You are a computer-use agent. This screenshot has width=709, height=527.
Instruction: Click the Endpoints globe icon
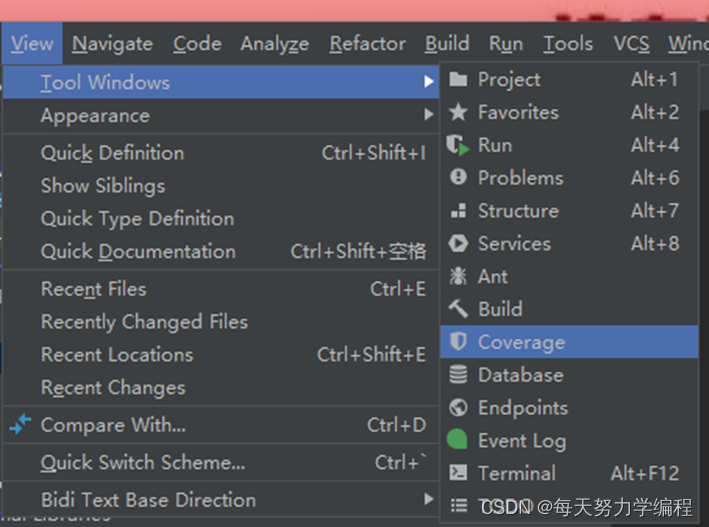[458, 408]
